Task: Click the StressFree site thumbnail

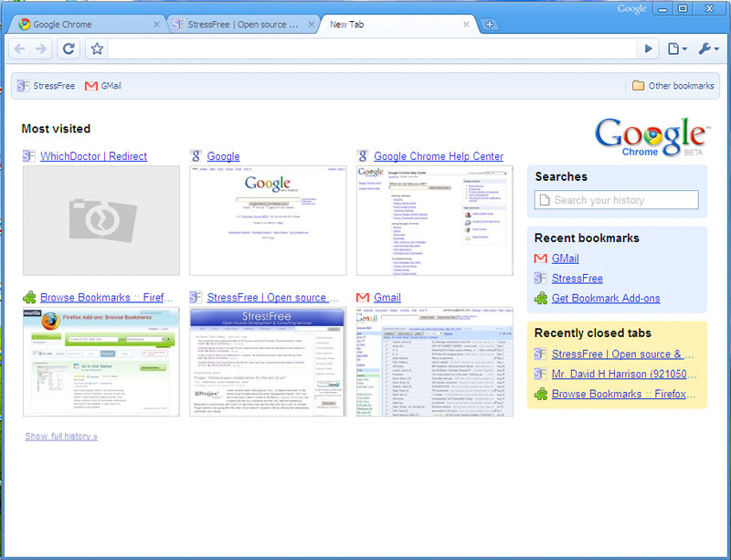Action: [x=268, y=362]
